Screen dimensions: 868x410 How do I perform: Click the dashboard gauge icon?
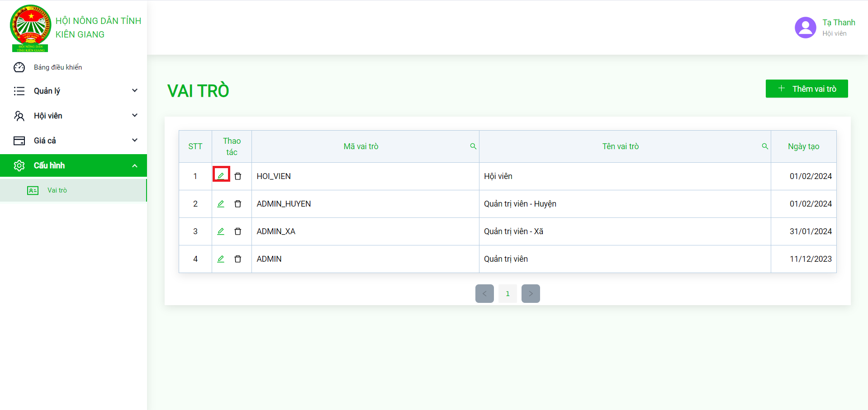19,67
